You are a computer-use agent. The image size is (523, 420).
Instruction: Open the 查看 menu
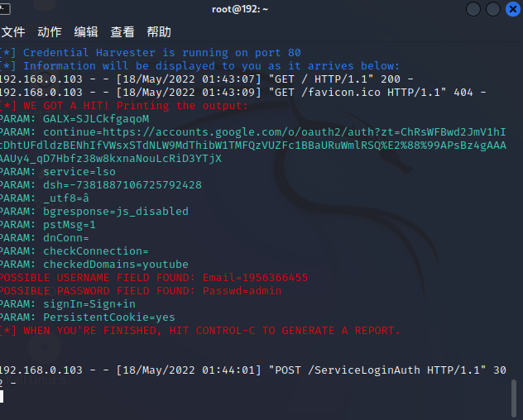pos(122,32)
